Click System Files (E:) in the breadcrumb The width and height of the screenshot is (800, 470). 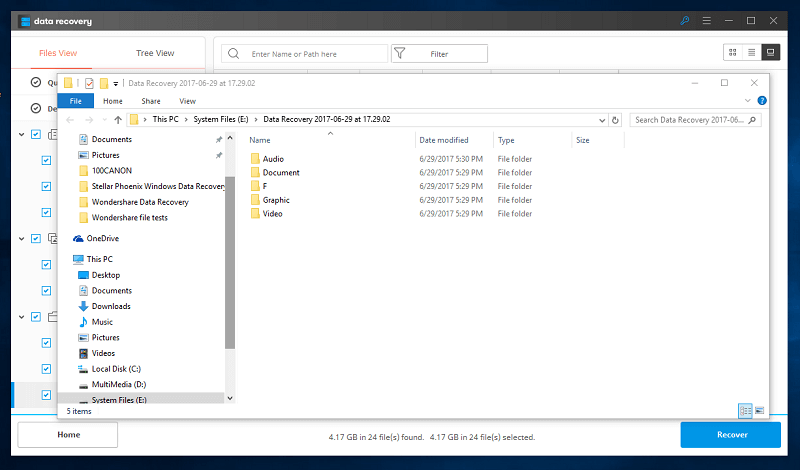click(220, 119)
